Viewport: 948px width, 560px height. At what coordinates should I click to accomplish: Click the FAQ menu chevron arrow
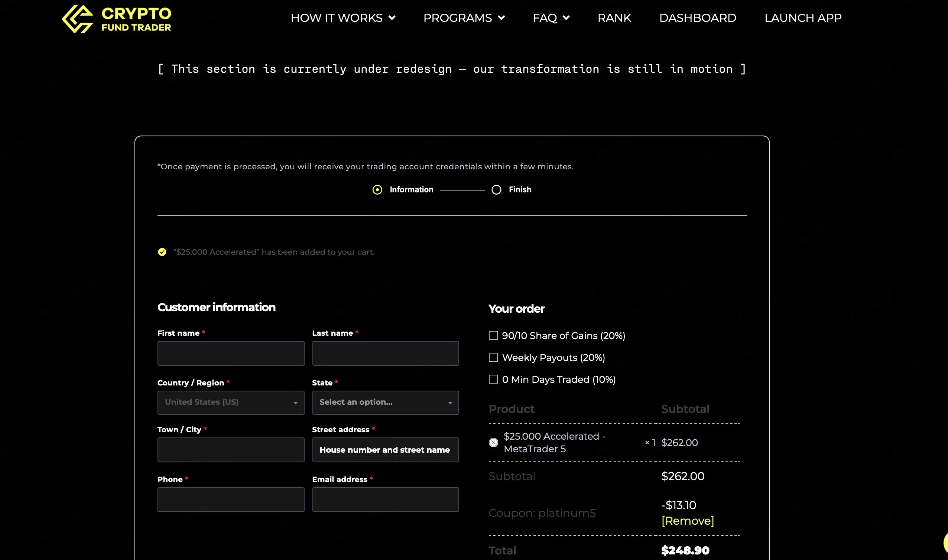point(566,18)
